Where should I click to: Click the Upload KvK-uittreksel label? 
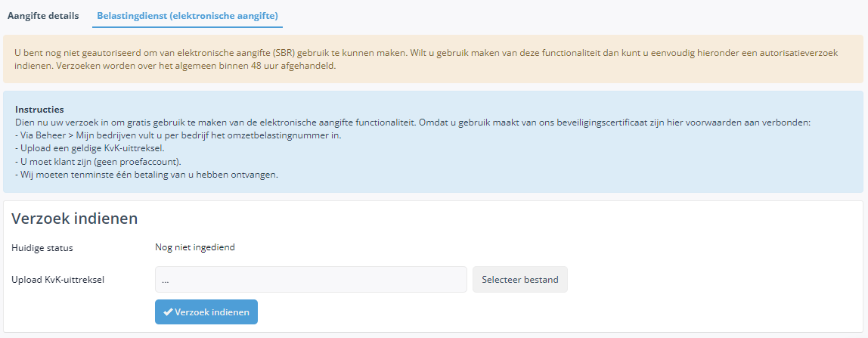[x=58, y=279]
